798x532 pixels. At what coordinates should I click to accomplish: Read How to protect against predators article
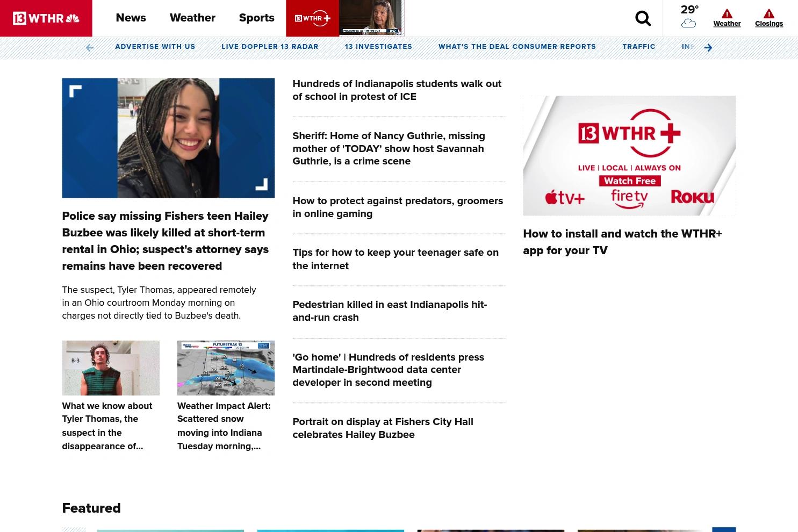click(x=398, y=207)
